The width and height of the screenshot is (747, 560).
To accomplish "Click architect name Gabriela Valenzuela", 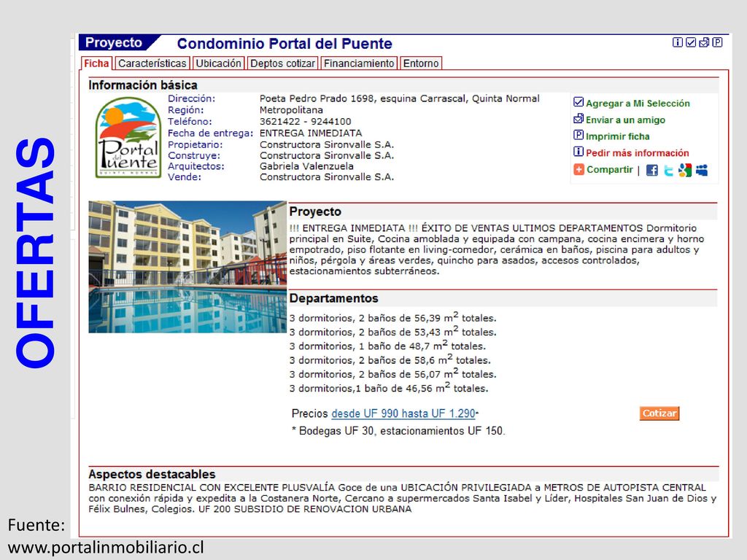I will [306, 166].
